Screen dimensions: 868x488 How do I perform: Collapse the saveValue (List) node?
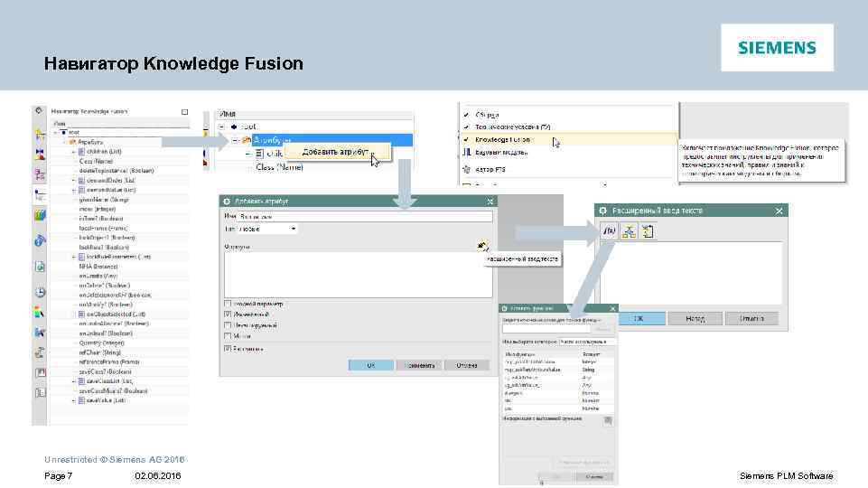pyautogui.click(x=74, y=400)
